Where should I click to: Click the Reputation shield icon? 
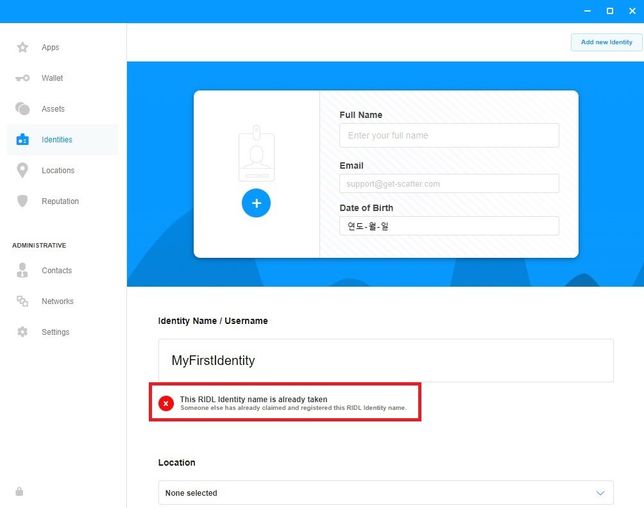(23, 201)
